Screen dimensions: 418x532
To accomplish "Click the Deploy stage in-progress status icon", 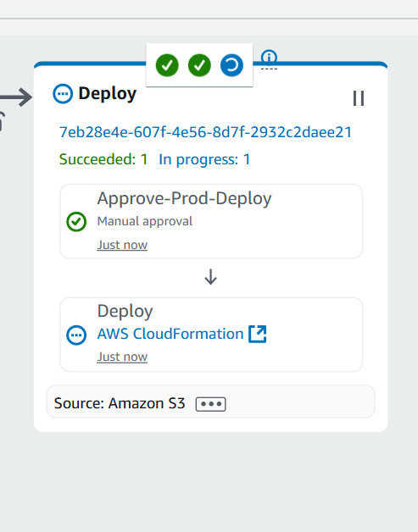I will (63, 94).
